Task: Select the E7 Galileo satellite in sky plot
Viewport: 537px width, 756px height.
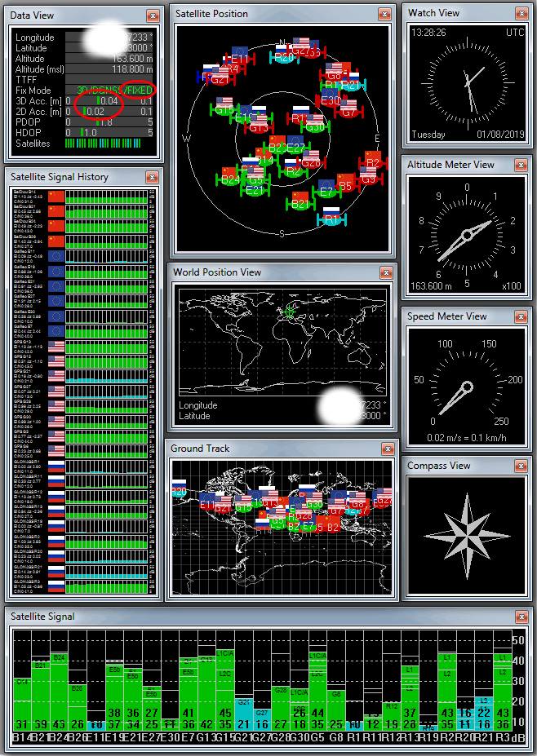Action: click(x=326, y=192)
